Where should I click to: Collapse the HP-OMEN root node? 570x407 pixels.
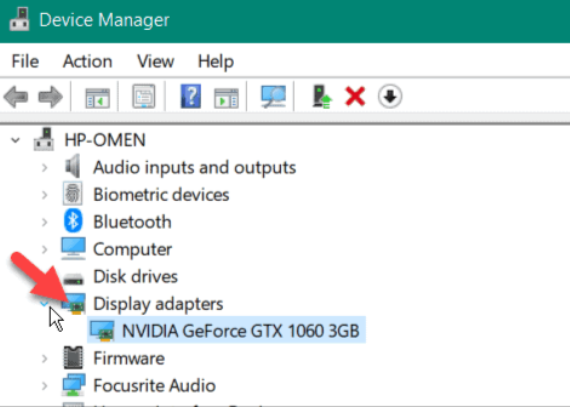(15, 140)
